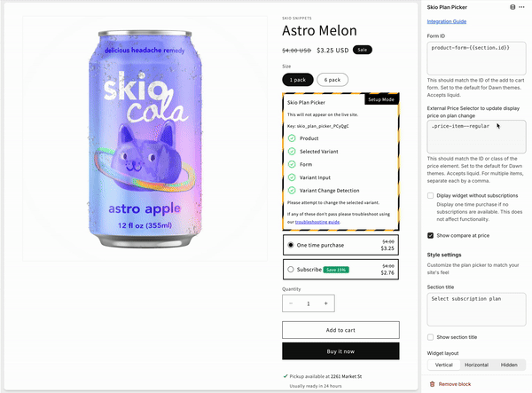Click the green checkmark next to Product
Viewport: 532px width, 393px height.
(x=292, y=138)
